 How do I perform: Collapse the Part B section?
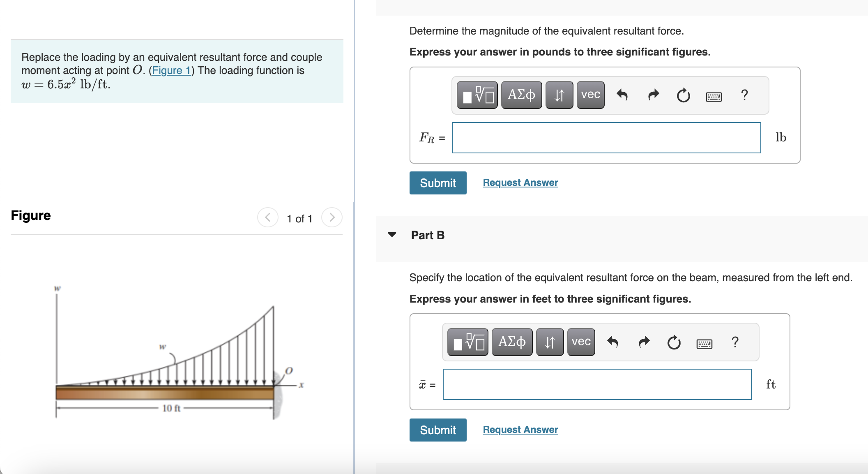pyautogui.click(x=392, y=235)
